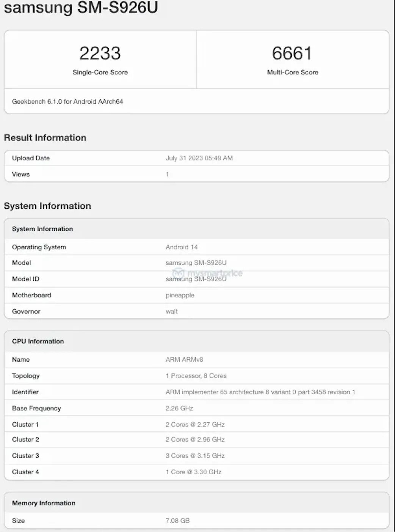
Task: Click the Result Information heading
Action: coord(45,137)
